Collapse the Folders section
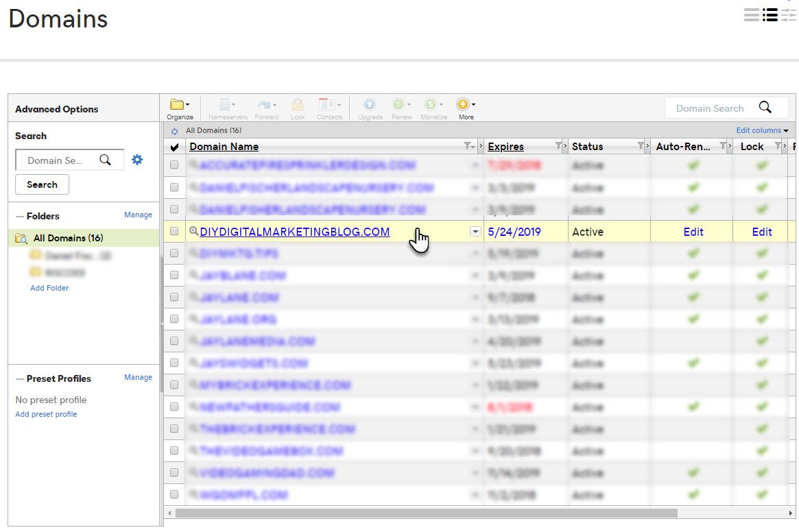Image resolution: width=799 pixels, height=532 pixels. point(20,217)
